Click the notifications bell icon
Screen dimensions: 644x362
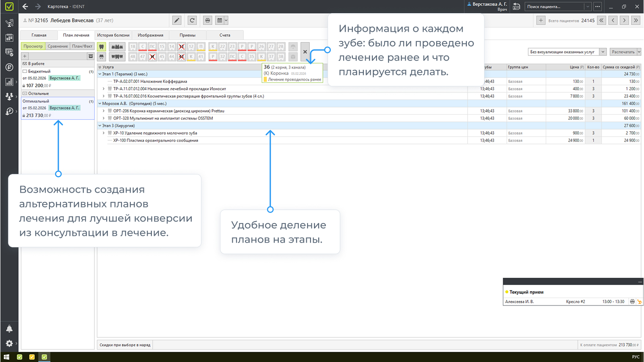click(9, 329)
